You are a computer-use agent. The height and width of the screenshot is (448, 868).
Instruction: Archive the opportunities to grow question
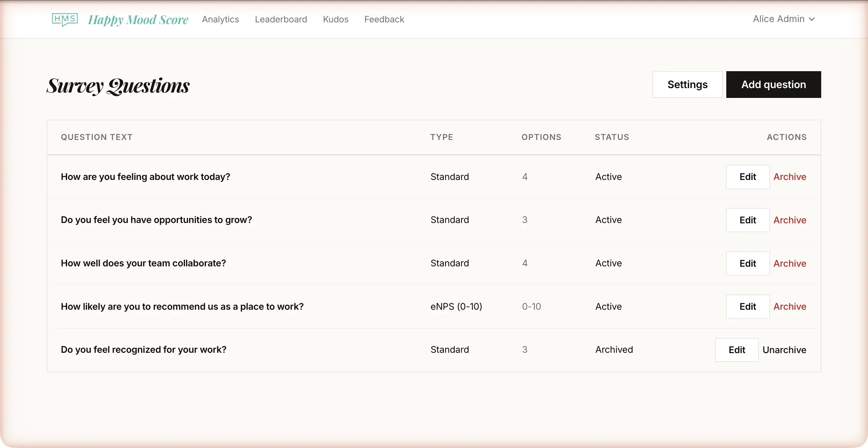(x=790, y=220)
